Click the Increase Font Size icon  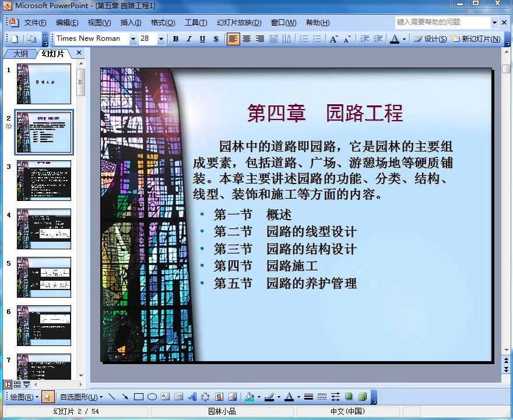333,39
